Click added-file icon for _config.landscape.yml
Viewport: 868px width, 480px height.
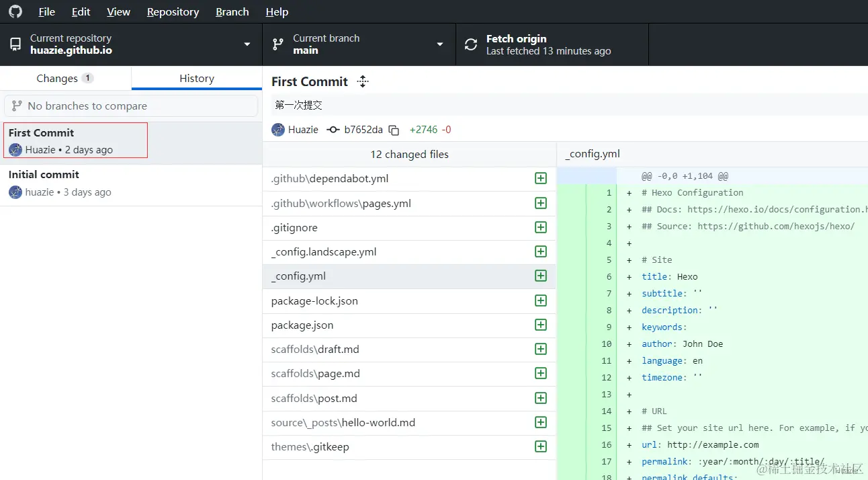541,251
